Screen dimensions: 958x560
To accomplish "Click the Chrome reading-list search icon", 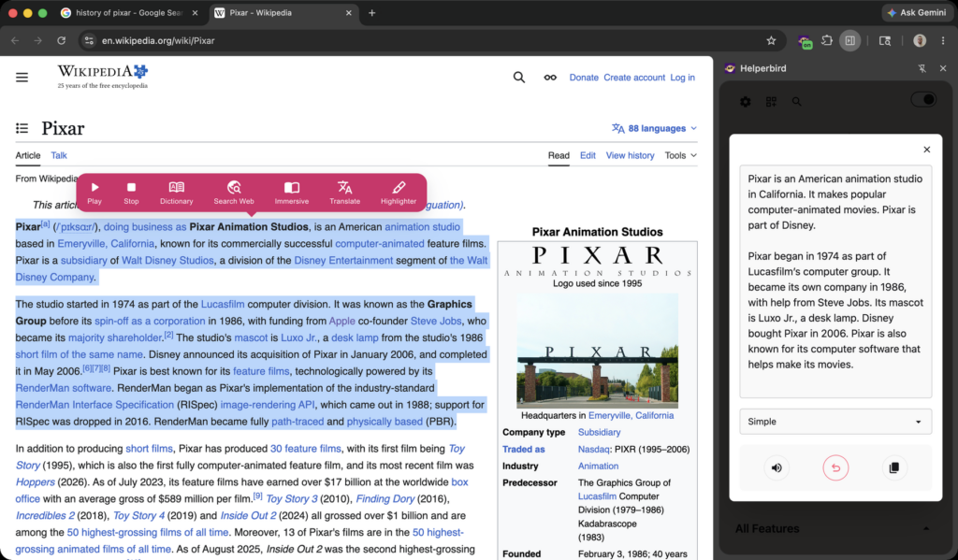I will coord(885,41).
